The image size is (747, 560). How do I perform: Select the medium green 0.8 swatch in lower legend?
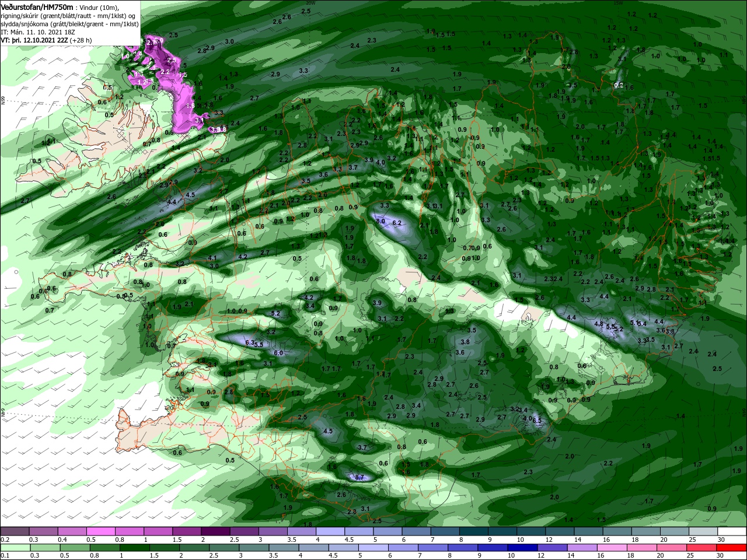pyautogui.click(x=104, y=547)
